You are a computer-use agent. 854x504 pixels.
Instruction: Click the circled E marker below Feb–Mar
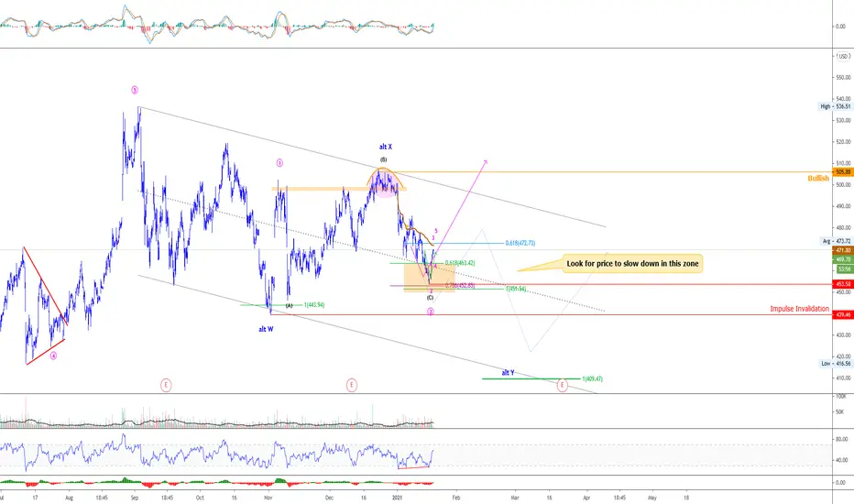[562, 386]
